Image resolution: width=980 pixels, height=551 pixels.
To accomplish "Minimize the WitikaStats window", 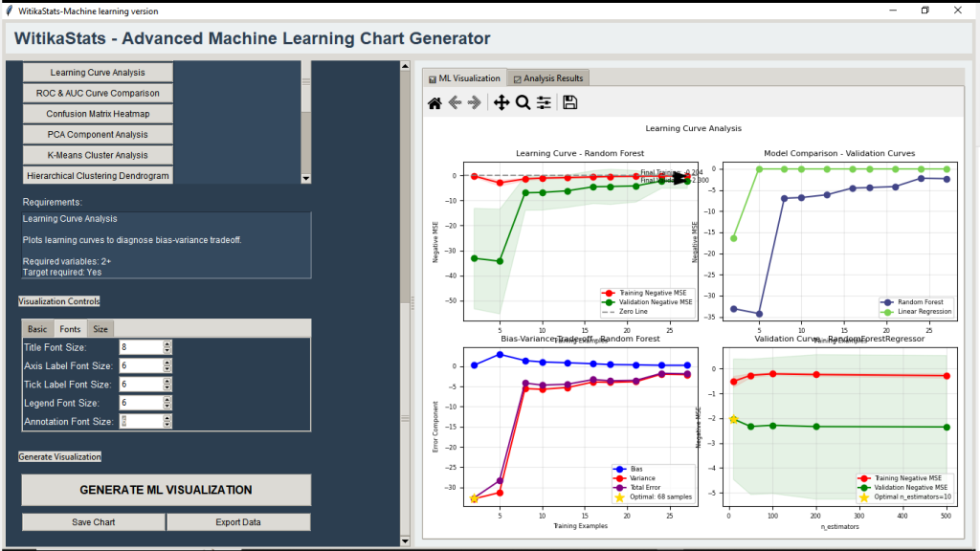I will [x=893, y=11].
